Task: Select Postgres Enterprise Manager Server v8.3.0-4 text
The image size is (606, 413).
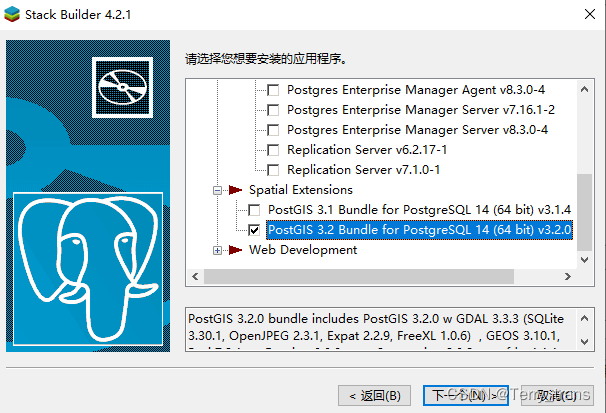Action: click(417, 130)
